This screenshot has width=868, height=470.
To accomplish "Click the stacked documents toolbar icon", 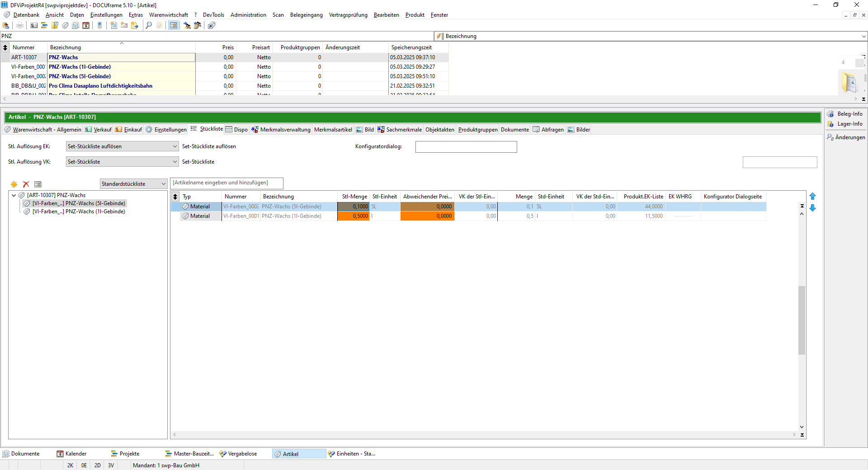I will point(75,25).
